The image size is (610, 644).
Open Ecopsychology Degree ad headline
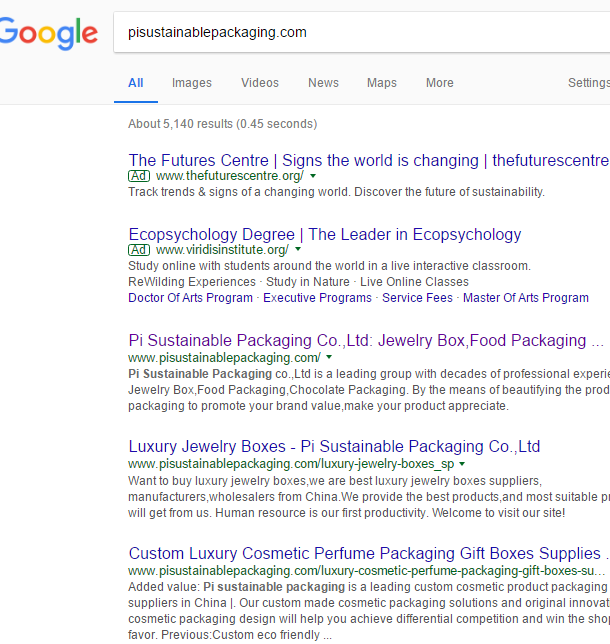click(325, 235)
